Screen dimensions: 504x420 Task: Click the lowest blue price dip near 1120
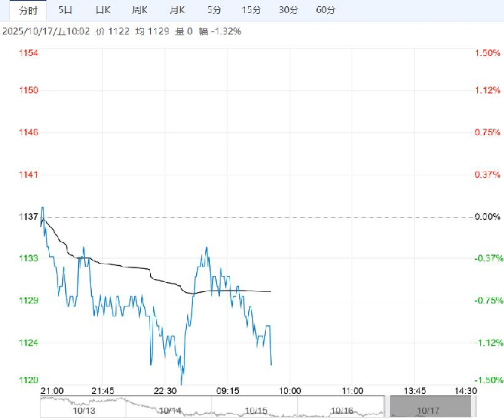click(x=182, y=382)
